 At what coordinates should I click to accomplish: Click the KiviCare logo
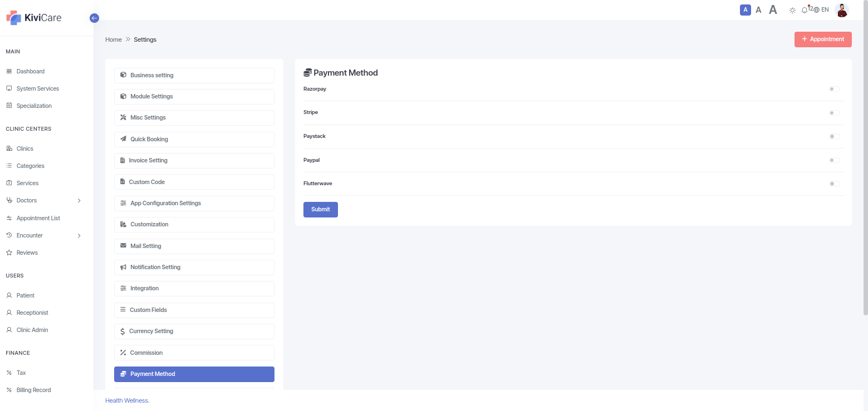(34, 18)
